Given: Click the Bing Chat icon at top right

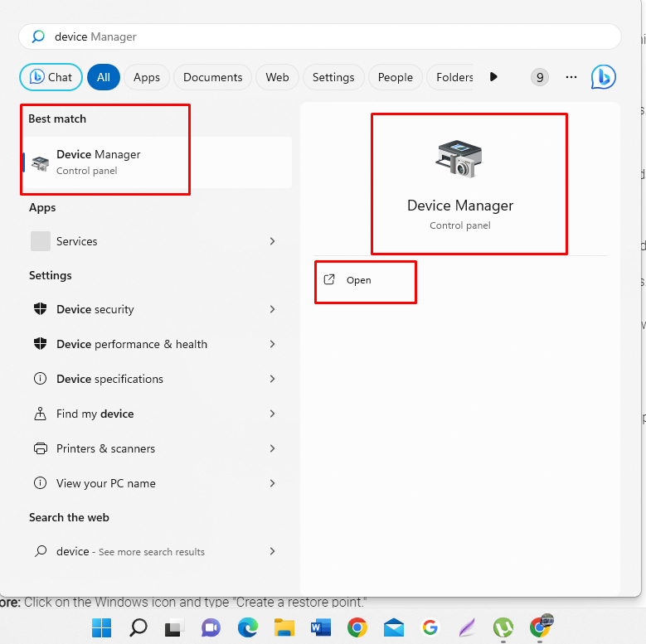Looking at the screenshot, I should click(603, 77).
